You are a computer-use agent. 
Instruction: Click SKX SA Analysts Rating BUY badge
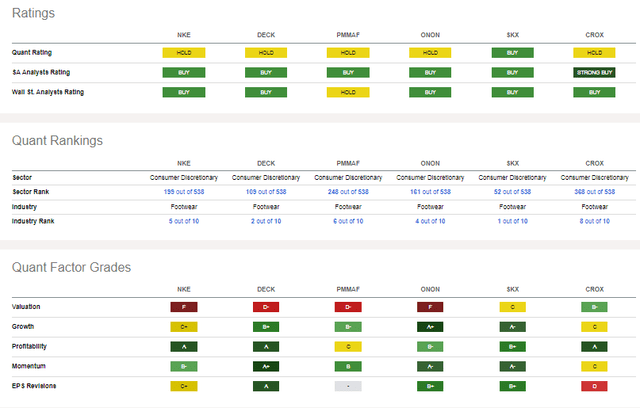click(512, 73)
